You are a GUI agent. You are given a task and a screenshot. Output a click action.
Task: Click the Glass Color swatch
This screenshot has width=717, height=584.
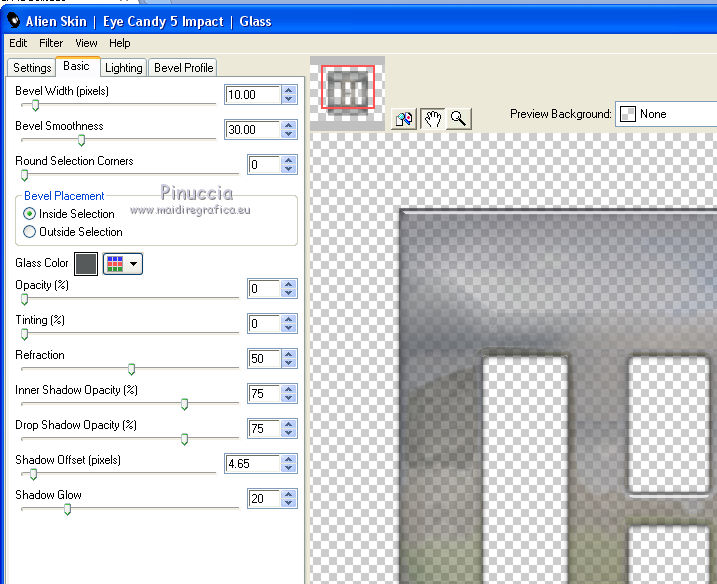coord(86,264)
